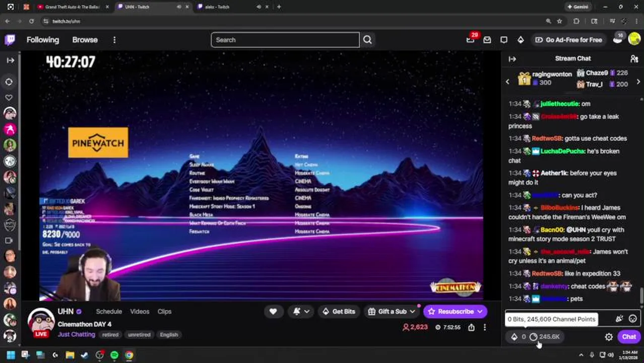Open the emote picker smiley
The height and width of the screenshot is (363, 644).
(x=633, y=319)
